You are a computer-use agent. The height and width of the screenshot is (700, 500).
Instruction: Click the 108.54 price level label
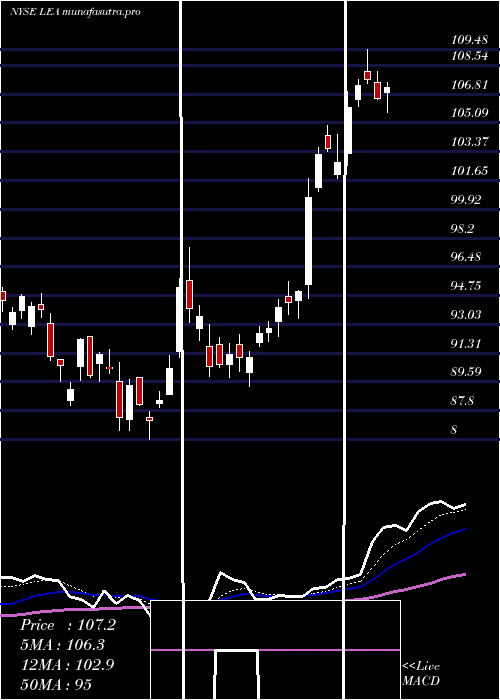coord(469,57)
